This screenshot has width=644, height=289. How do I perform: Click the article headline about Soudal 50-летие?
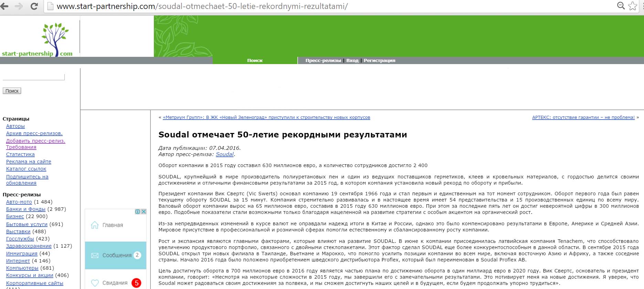click(283, 135)
